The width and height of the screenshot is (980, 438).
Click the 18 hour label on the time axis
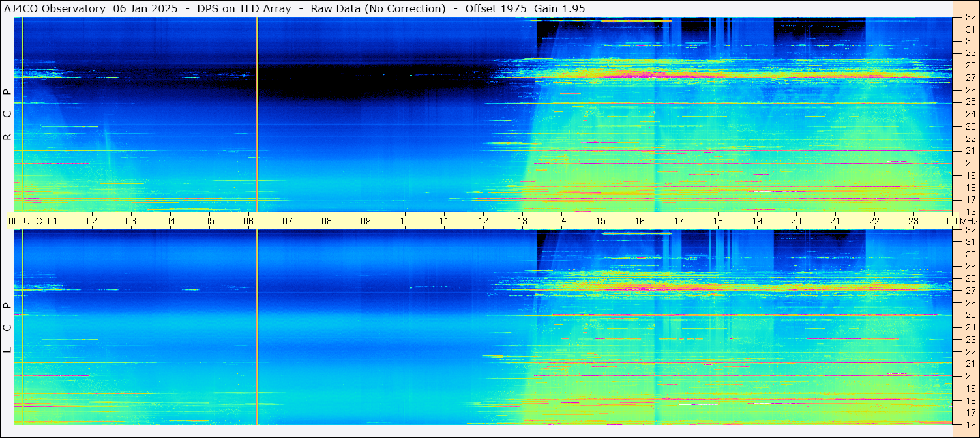pos(718,221)
